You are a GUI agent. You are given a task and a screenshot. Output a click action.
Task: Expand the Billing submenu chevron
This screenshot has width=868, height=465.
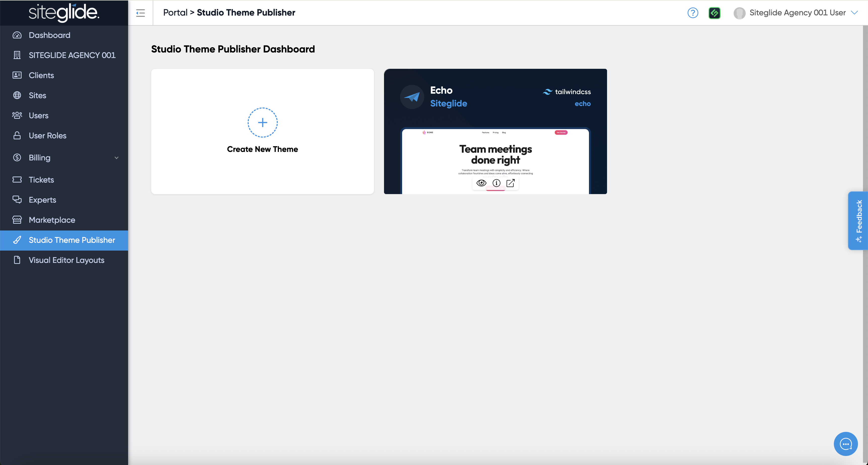click(116, 158)
